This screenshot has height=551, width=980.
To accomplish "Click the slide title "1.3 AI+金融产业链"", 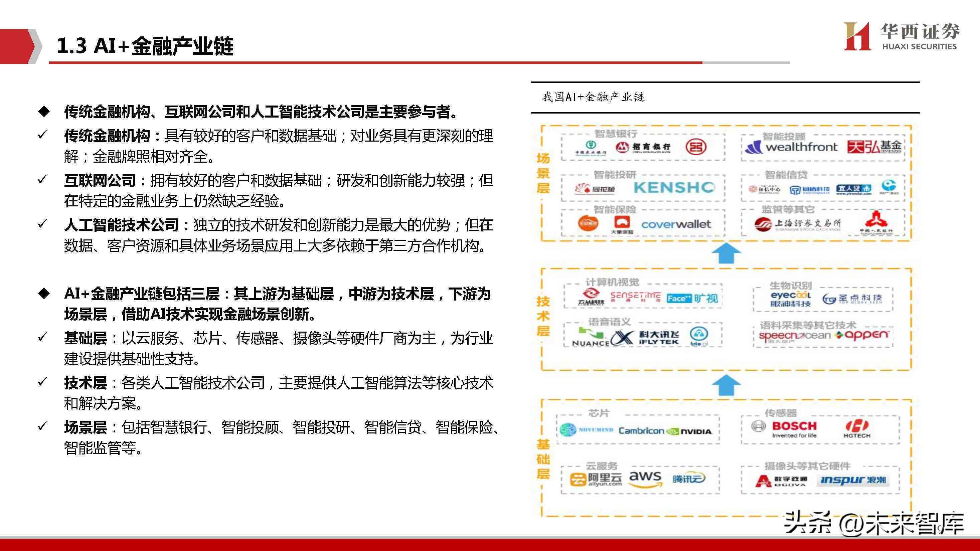I will pos(145,46).
